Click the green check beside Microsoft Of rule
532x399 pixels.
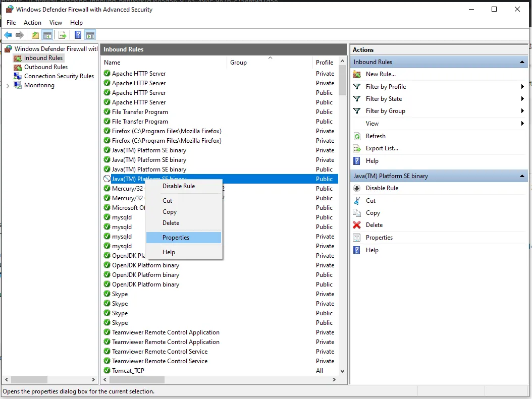pos(107,207)
